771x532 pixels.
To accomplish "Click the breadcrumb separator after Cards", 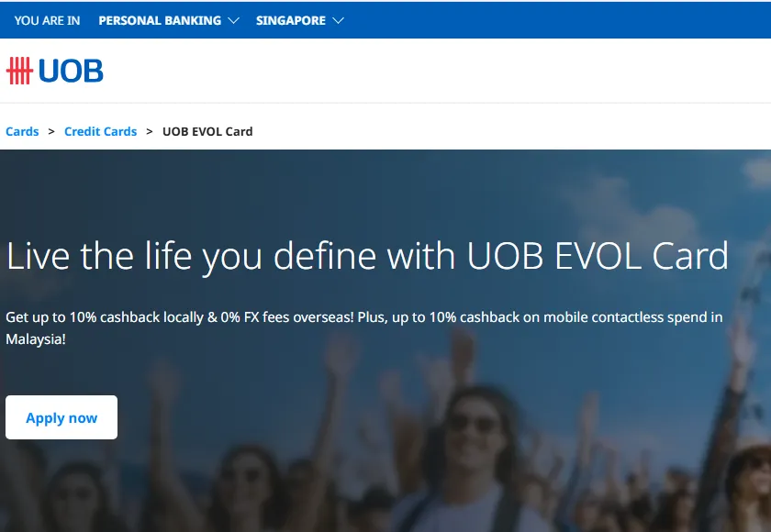I will (x=51, y=131).
